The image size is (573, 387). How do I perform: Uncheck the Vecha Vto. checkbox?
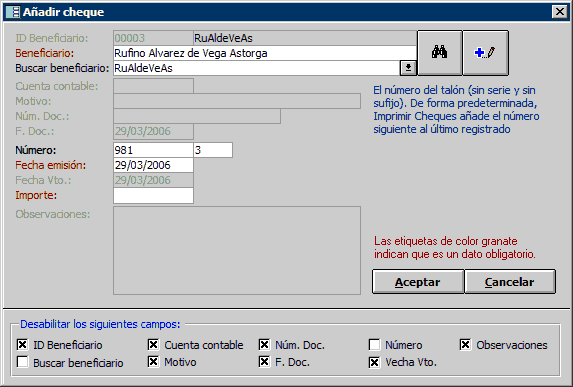tap(375, 362)
